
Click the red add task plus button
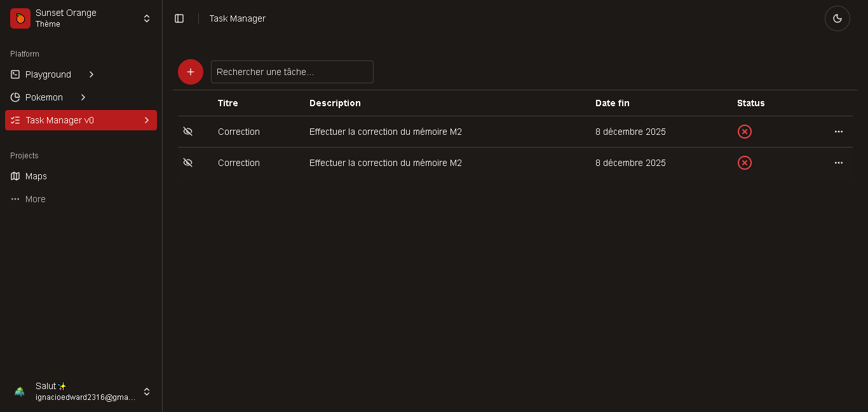point(191,72)
